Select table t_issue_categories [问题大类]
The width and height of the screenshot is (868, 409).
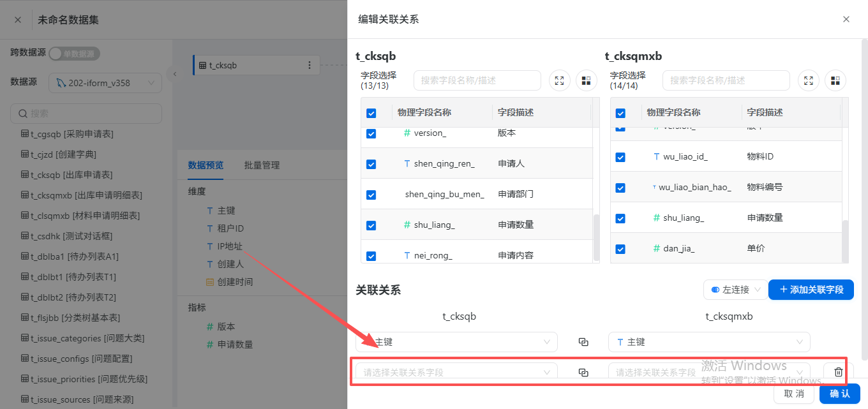point(82,338)
